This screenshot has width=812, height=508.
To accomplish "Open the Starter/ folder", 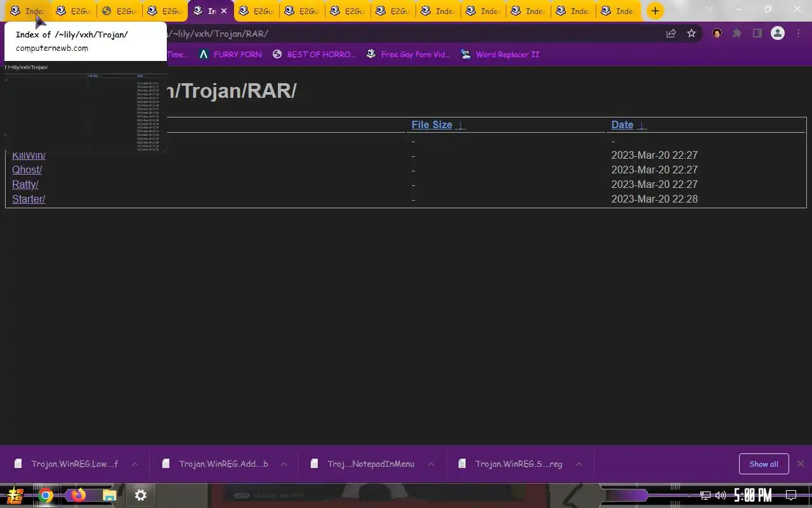I will [29, 199].
